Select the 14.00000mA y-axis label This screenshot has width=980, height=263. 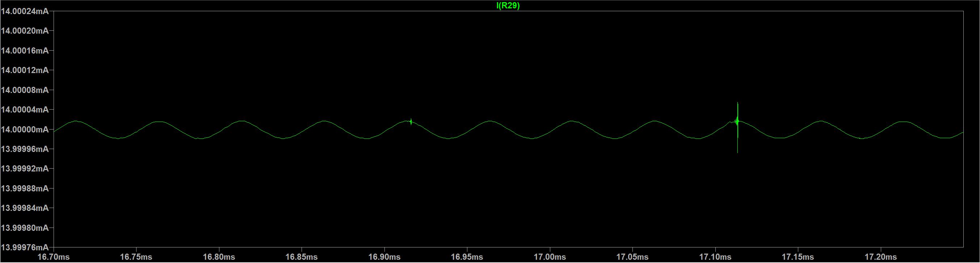point(25,130)
